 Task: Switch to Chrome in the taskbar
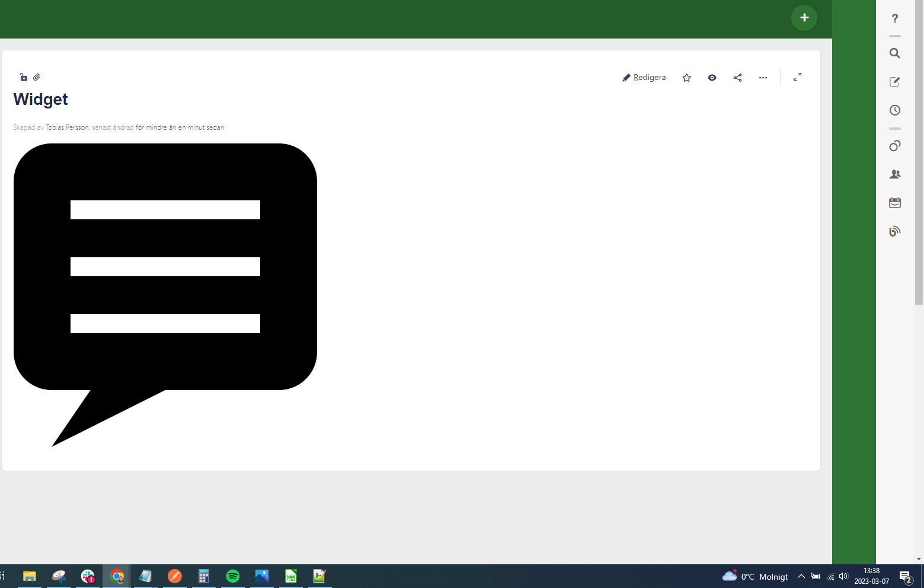(117, 576)
